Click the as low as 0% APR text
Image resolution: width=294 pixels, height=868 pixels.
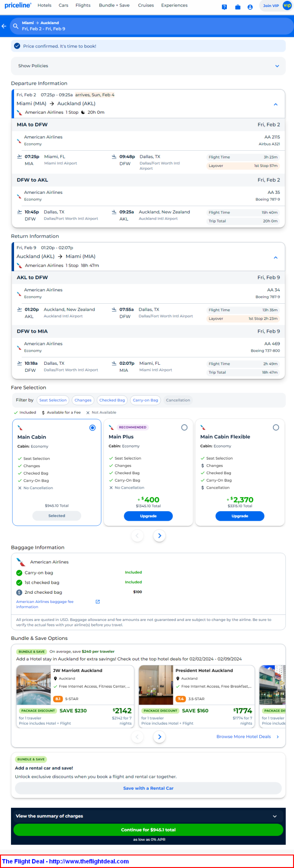click(148, 839)
